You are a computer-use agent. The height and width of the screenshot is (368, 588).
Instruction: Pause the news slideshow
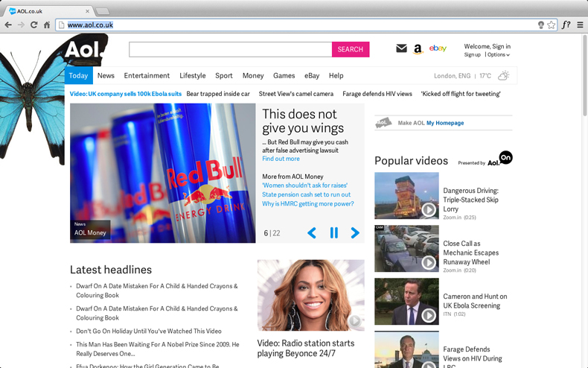(333, 233)
